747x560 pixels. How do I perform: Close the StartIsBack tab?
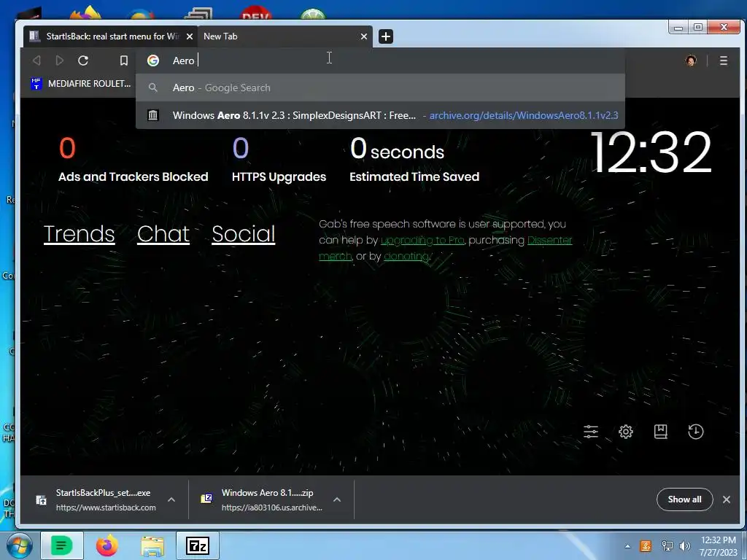(x=190, y=36)
